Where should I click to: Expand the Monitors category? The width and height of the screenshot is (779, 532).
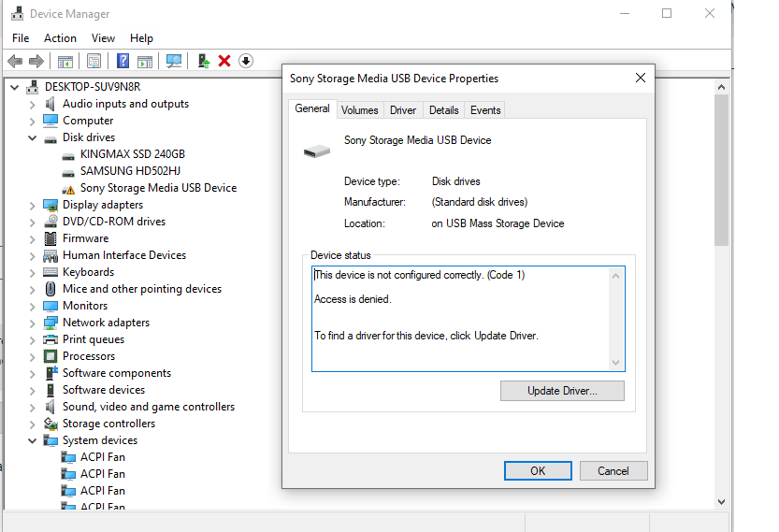33,306
